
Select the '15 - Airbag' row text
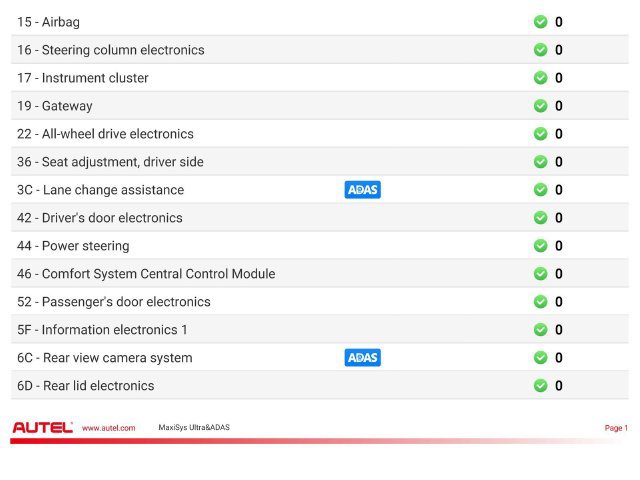[49, 22]
